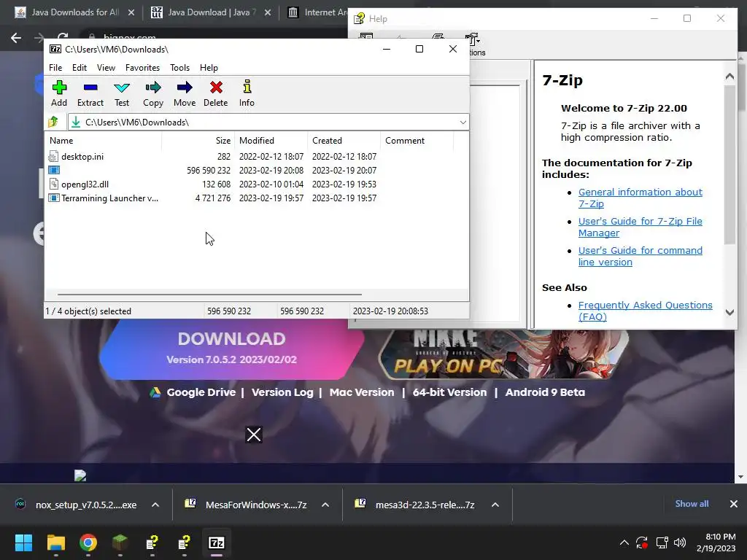
Task: Open the Android 9 Beta link
Action: point(545,392)
